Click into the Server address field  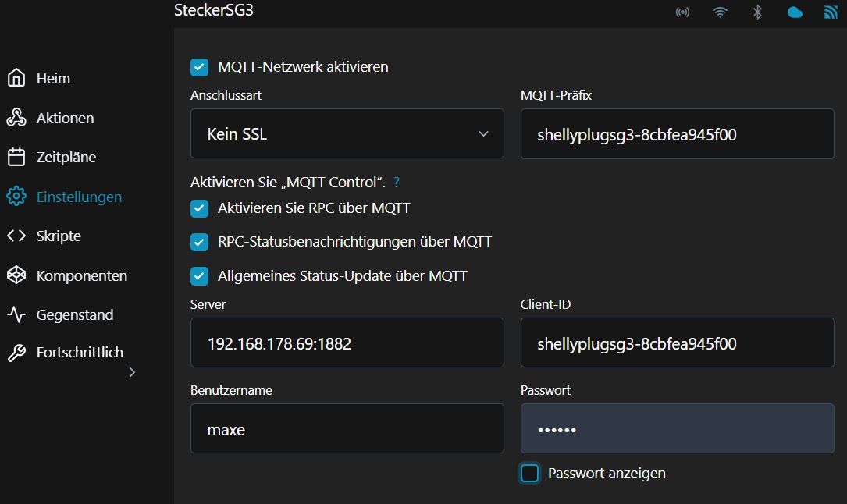(x=347, y=343)
